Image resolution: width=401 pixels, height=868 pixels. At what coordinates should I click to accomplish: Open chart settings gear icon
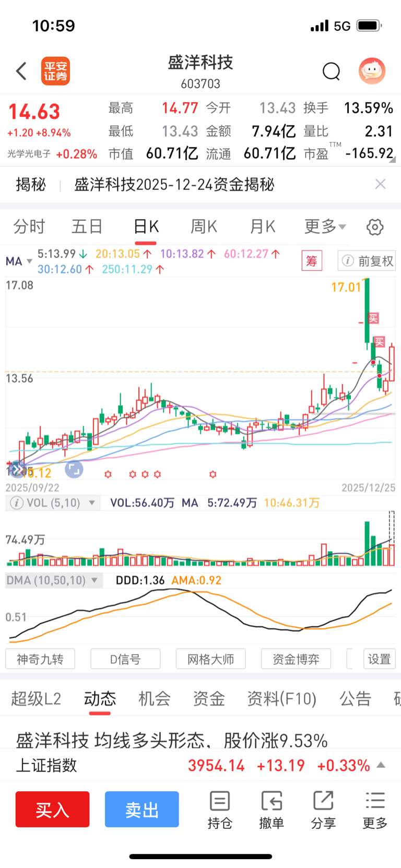(x=375, y=227)
